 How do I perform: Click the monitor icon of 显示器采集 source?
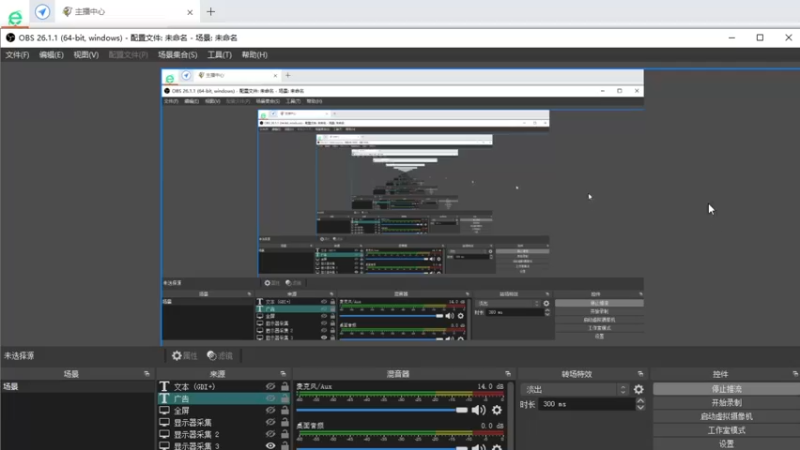click(x=164, y=422)
